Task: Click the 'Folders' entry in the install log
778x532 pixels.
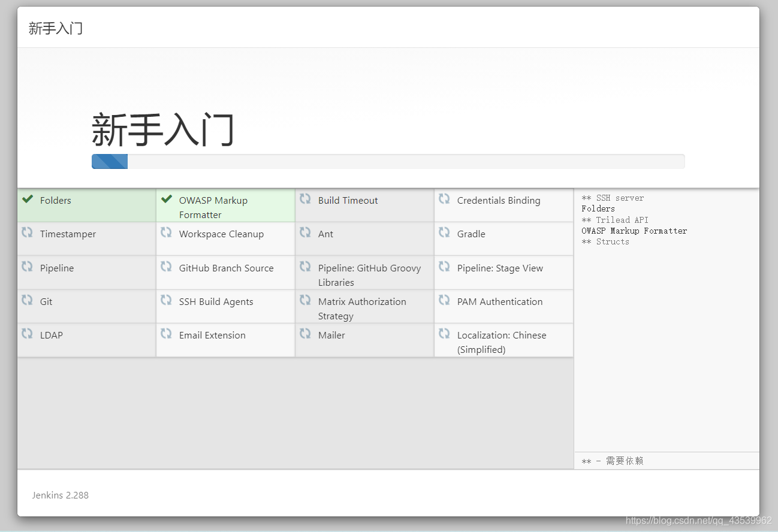Action: tap(598, 208)
